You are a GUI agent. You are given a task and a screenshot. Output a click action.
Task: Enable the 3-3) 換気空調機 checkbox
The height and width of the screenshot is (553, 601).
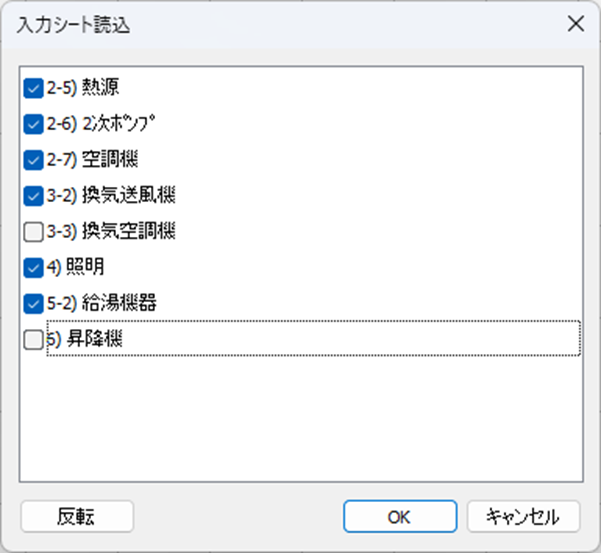[33, 232]
